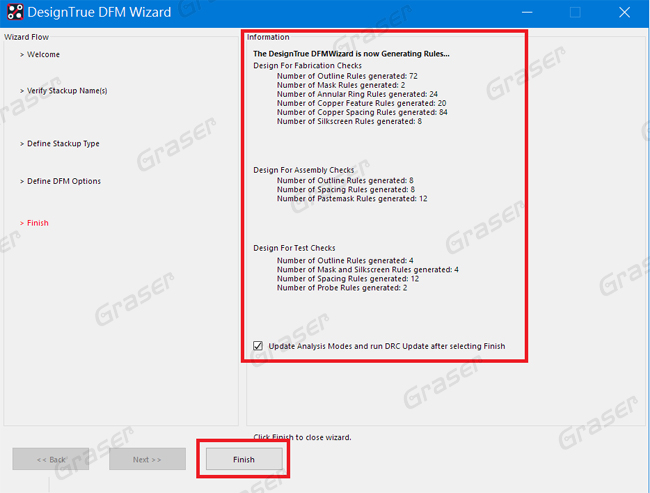Click 'Number of Spacing Rules generated: 12'
Screen dimensions: 650x493
tap(348, 279)
